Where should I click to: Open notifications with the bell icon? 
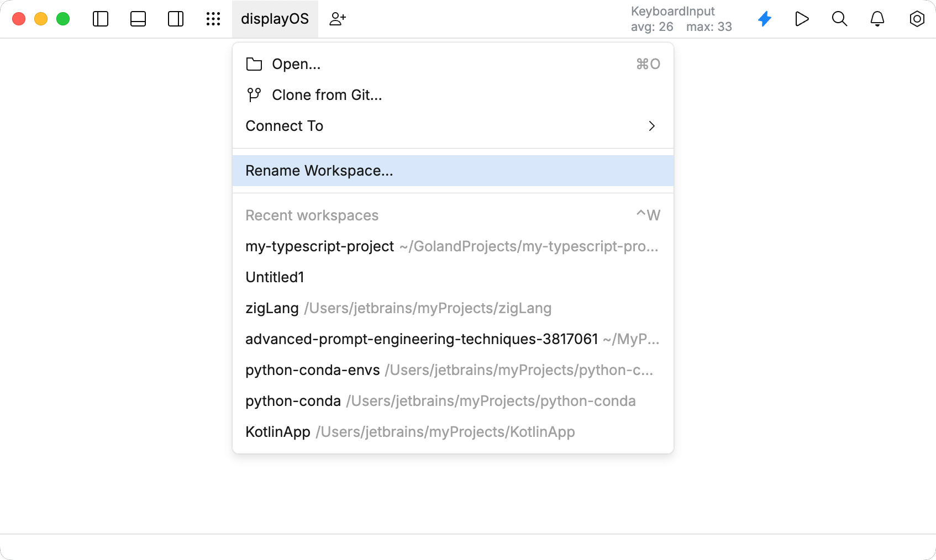pos(877,18)
